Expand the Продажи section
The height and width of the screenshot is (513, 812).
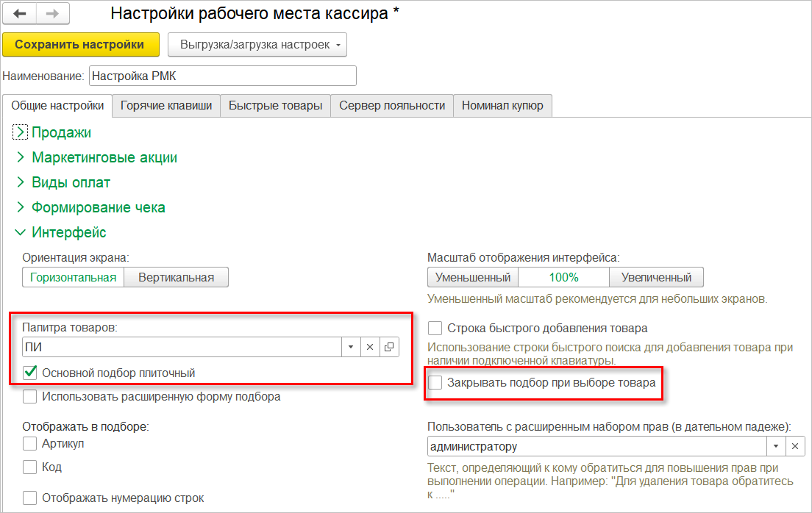tap(21, 132)
